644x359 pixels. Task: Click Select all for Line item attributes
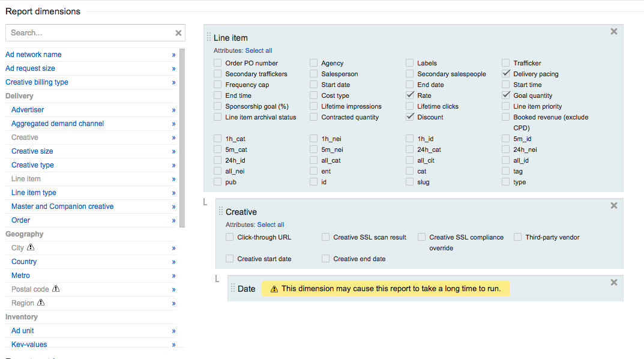(x=258, y=51)
